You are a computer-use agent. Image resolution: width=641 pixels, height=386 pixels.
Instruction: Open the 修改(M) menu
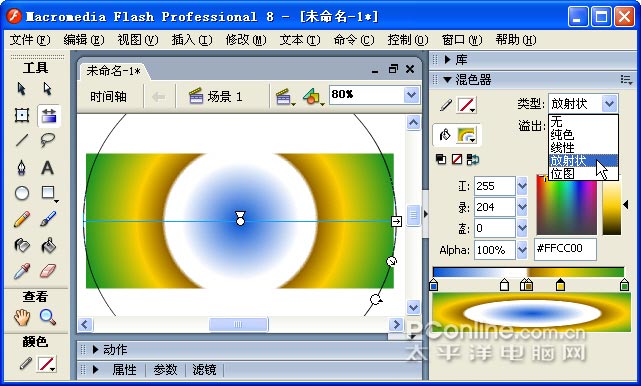pos(246,40)
